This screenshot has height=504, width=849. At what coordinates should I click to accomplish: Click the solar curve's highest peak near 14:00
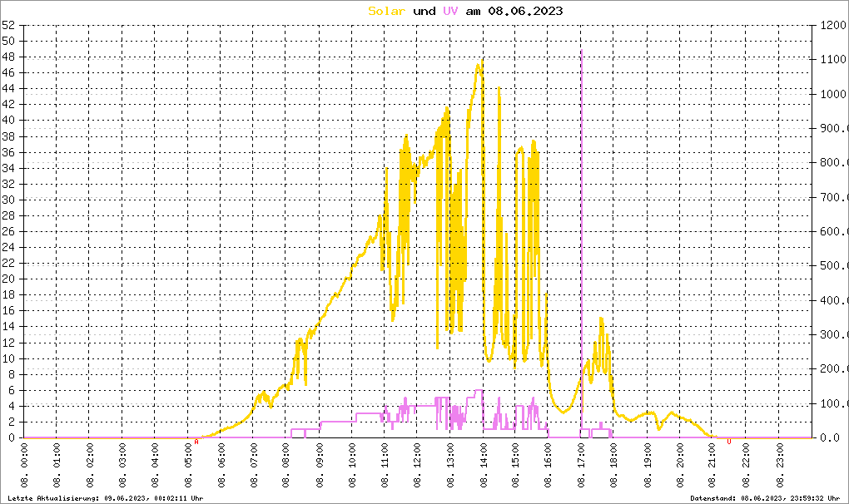pos(480,63)
